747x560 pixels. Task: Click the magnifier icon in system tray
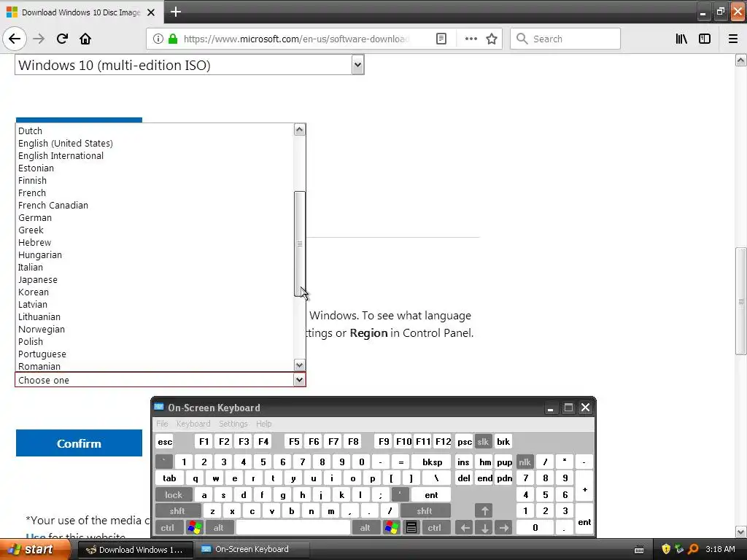[x=693, y=549]
